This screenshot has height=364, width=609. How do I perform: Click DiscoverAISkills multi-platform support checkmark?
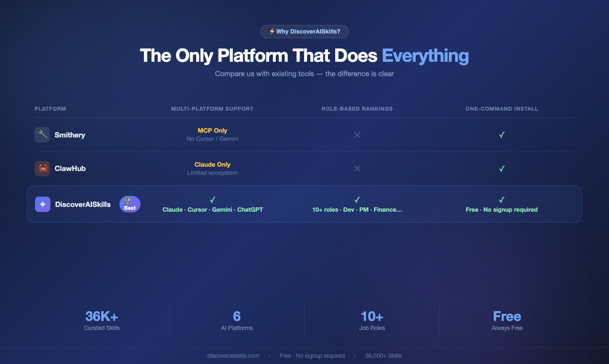click(212, 200)
